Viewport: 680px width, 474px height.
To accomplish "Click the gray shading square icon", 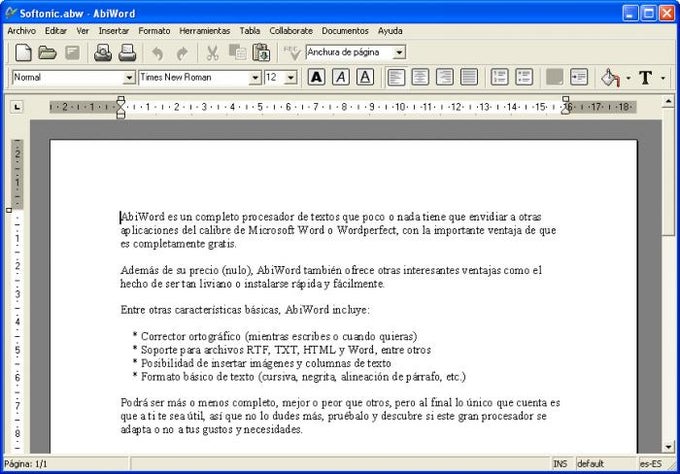I will (x=554, y=77).
